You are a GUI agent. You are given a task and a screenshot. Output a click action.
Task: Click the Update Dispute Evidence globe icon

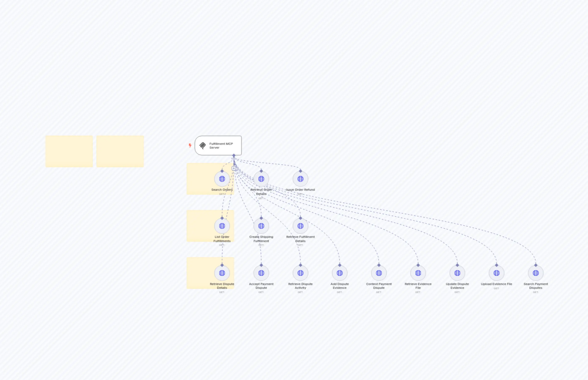457,273
